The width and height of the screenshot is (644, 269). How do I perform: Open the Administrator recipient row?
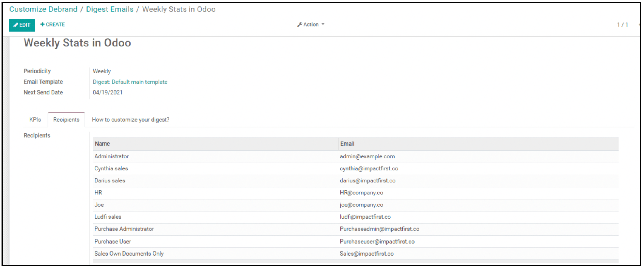pyautogui.click(x=112, y=156)
